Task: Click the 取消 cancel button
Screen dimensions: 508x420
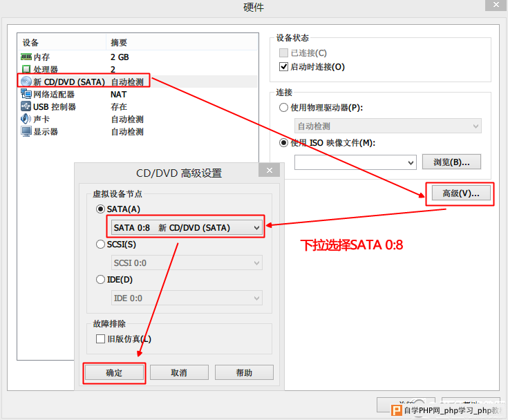Action: click(179, 373)
